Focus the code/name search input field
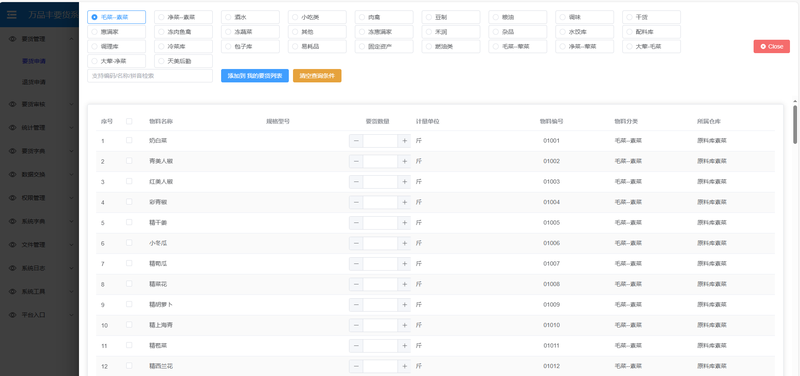Image resolution: width=800 pixels, height=376 pixels. 150,76
